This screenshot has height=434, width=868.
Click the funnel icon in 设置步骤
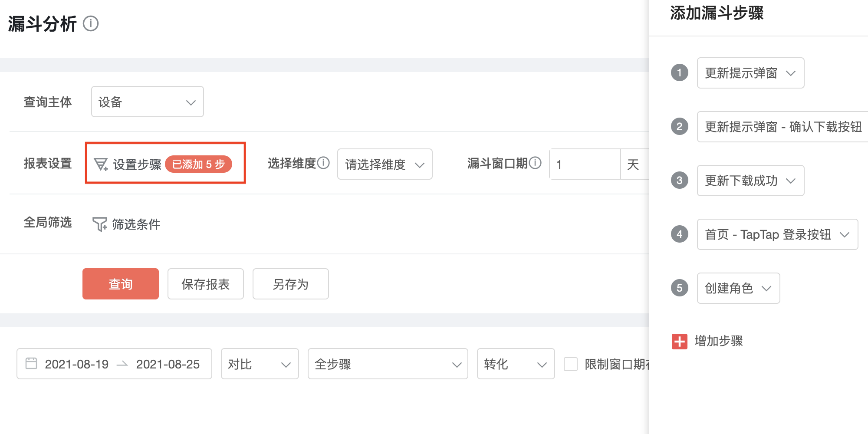coord(101,164)
